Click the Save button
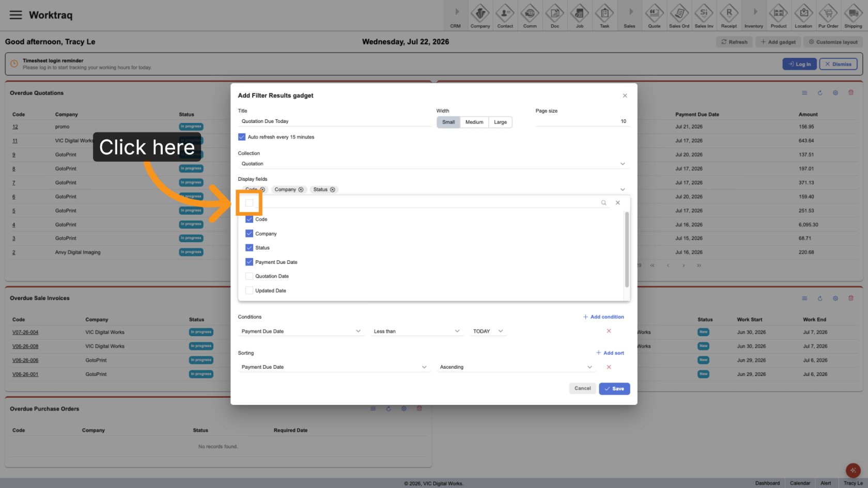The image size is (868, 488). tap(614, 389)
